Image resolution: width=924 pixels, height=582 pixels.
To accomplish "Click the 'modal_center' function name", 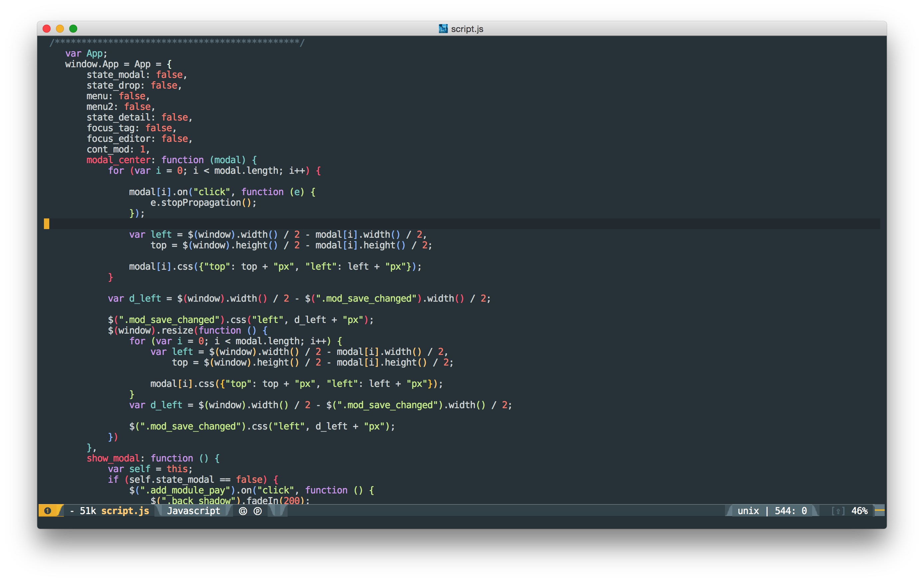I will coord(118,160).
